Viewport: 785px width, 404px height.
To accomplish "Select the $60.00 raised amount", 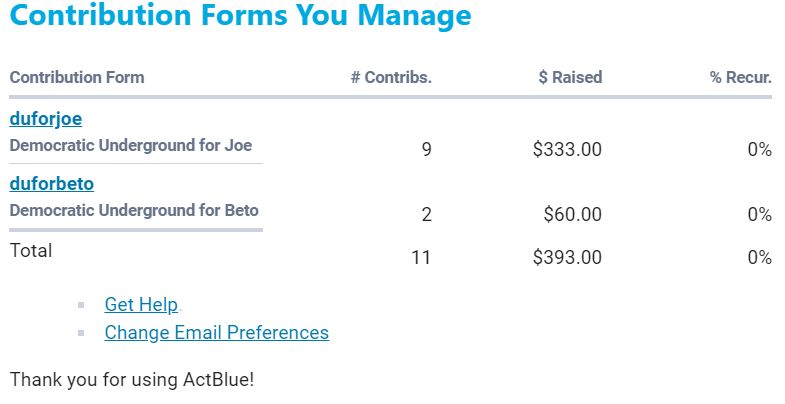I will click(x=573, y=214).
